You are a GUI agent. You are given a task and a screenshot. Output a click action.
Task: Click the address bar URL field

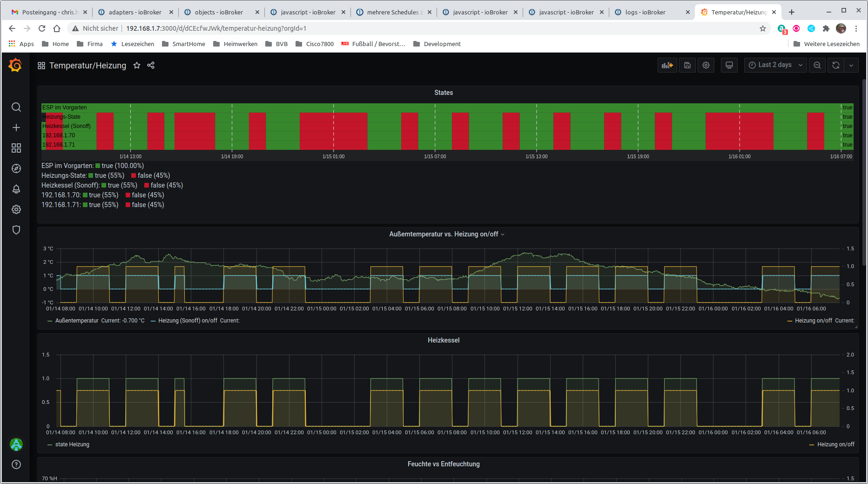(x=419, y=28)
